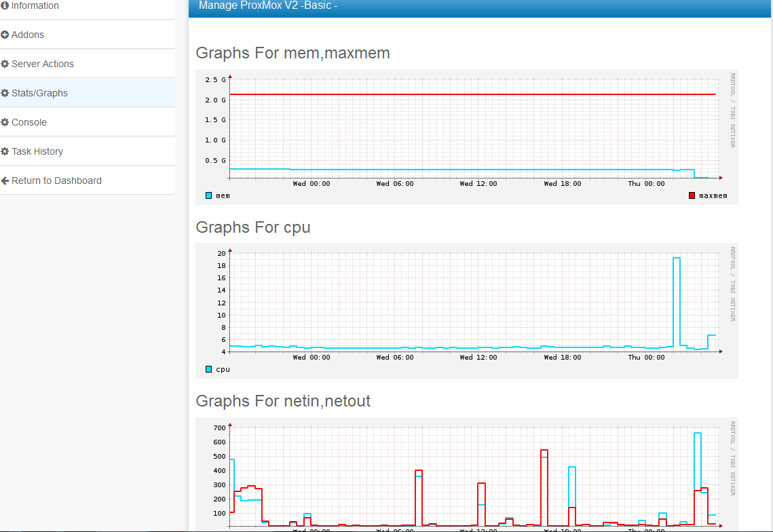This screenshot has width=773, height=532.
Task: Click the netin,netout traffic graph image
Action: [467, 474]
